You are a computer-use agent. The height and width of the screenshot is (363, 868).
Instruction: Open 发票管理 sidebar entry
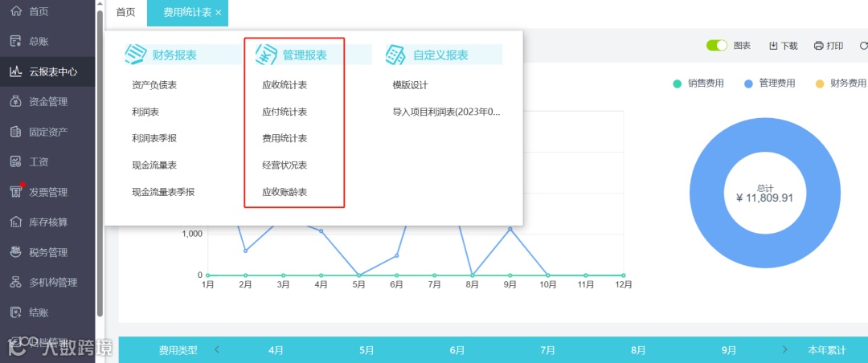coord(47,192)
